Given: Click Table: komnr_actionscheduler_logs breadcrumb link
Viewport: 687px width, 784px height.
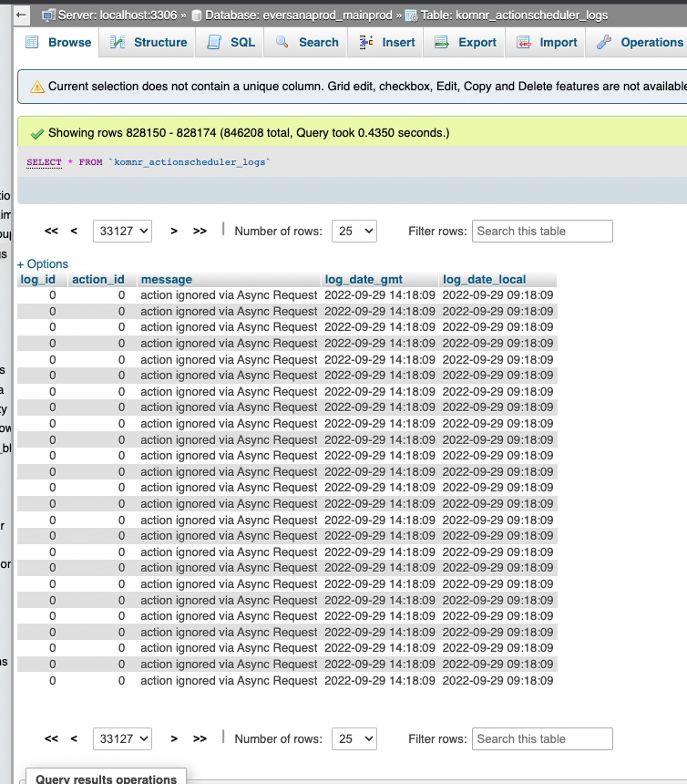Looking at the screenshot, I should (x=514, y=15).
